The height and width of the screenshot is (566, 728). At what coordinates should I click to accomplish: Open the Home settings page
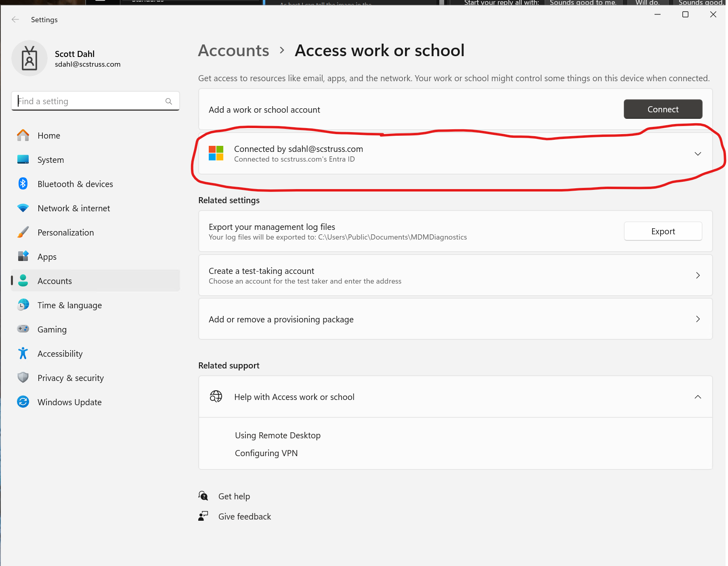pyautogui.click(x=95, y=135)
